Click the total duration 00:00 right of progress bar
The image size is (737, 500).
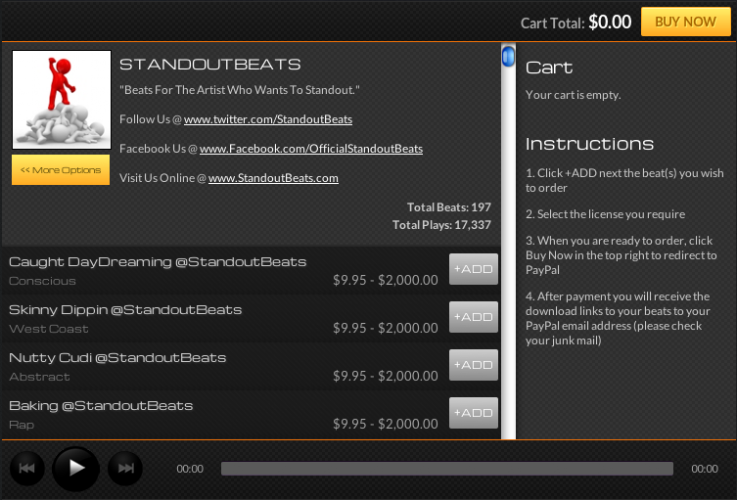(705, 469)
